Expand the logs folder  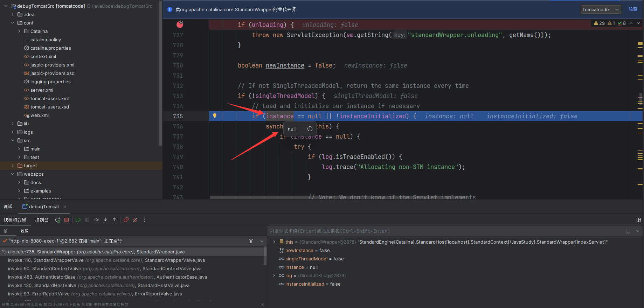12,132
